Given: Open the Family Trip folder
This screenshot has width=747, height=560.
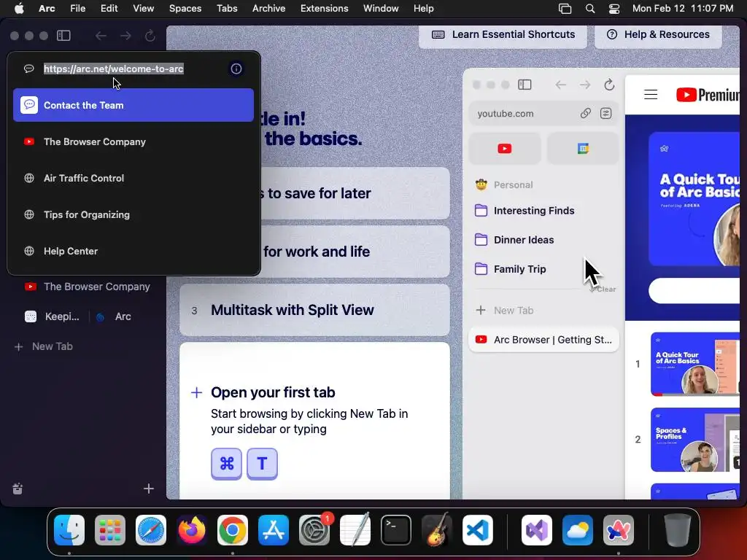Looking at the screenshot, I should click(510, 269).
